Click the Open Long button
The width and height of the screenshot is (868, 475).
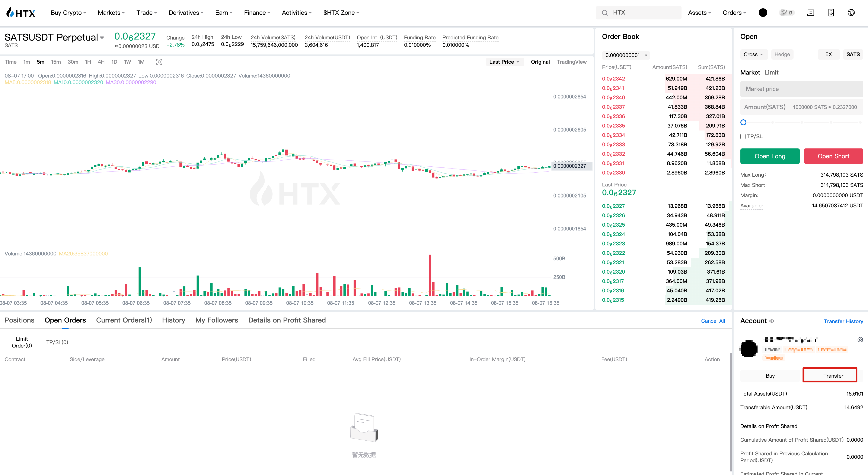(770, 156)
